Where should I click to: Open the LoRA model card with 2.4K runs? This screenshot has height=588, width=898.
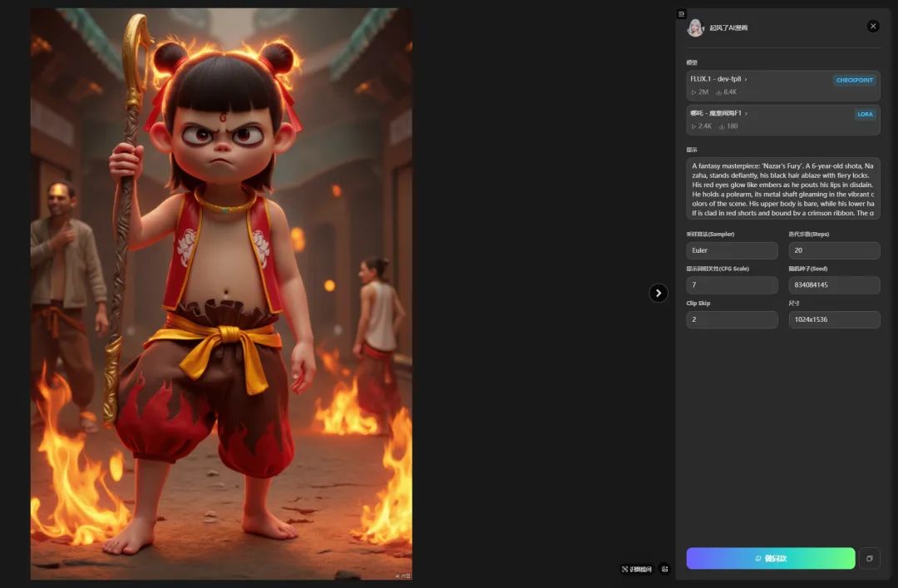click(x=783, y=120)
